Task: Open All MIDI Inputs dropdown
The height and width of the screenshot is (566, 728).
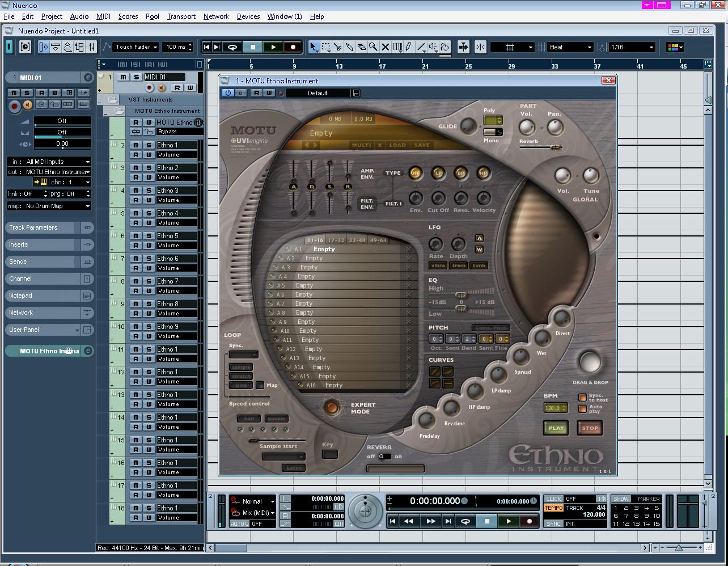Action: point(57,162)
